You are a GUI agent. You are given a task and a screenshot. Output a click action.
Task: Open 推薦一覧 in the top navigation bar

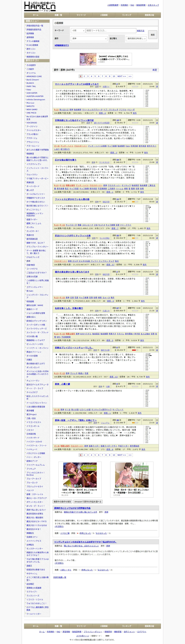click(58, 15)
